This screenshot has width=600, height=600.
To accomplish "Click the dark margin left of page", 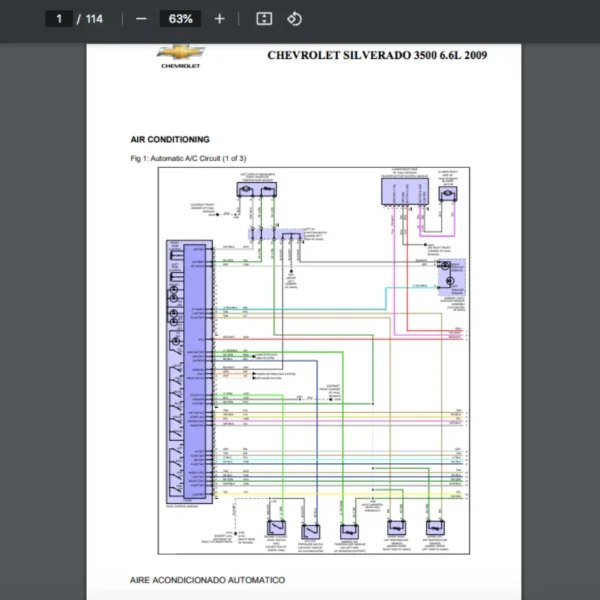I will [x=42, y=300].
